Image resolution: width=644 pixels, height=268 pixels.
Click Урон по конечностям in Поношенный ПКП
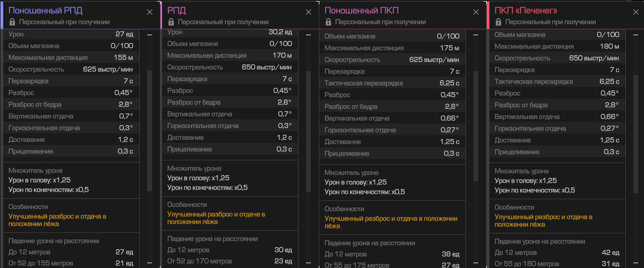coord(365,192)
